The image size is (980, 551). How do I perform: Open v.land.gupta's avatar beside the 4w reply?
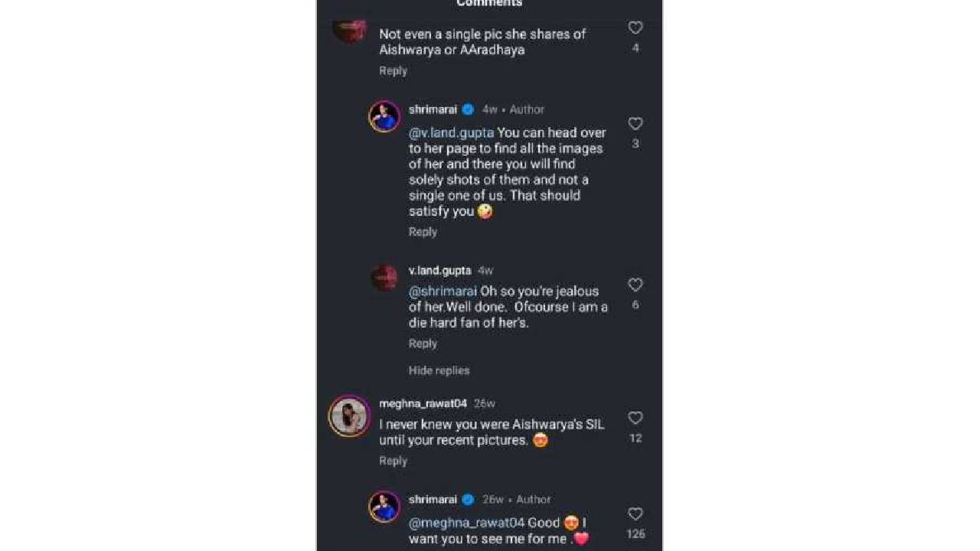(384, 277)
